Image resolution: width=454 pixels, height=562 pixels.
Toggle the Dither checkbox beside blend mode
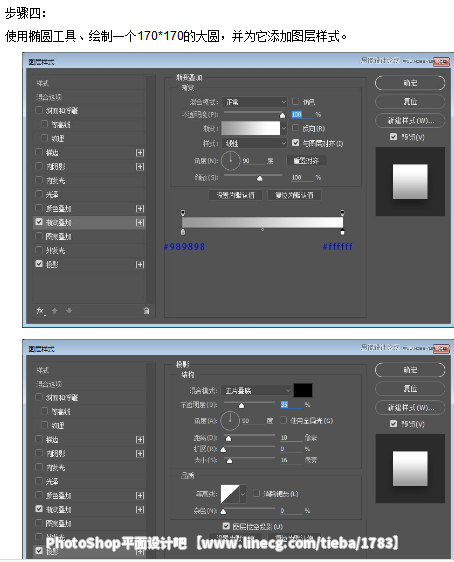[x=296, y=101]
